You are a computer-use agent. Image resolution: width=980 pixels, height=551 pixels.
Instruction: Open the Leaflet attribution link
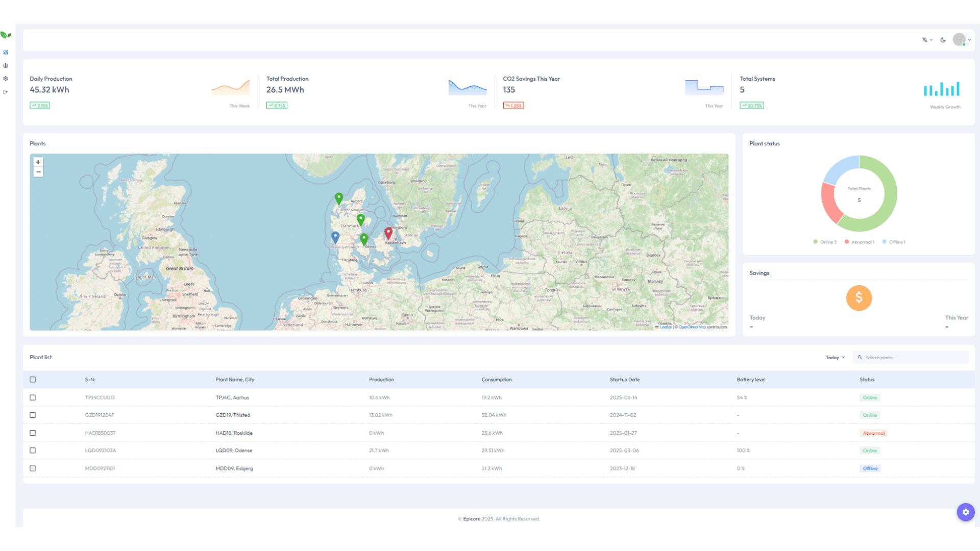[x=663, y=327]
